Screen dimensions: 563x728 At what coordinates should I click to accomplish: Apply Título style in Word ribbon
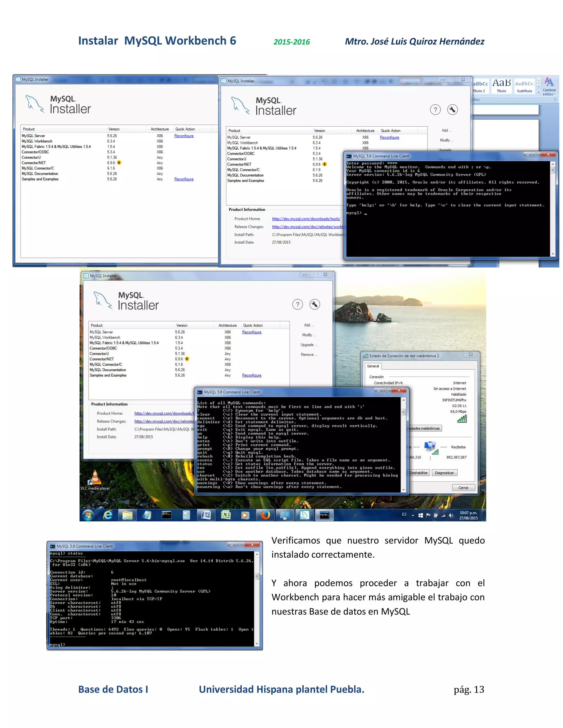501,86
